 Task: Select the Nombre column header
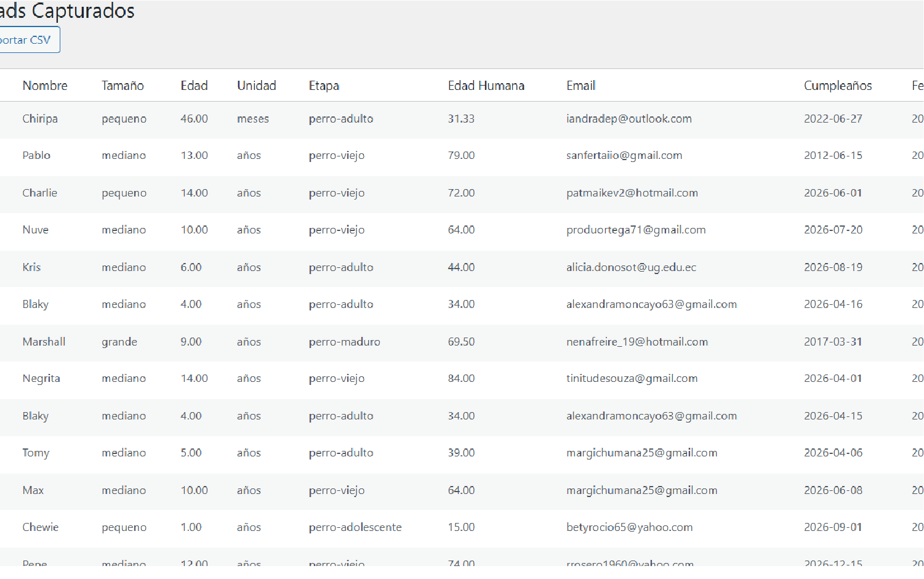pyautogui.click(x=45, y=86)
